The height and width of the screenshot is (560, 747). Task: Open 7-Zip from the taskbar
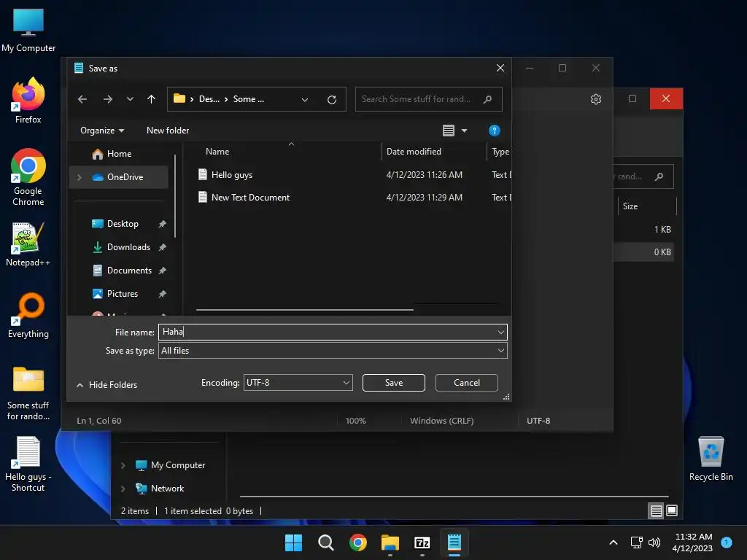422,542
